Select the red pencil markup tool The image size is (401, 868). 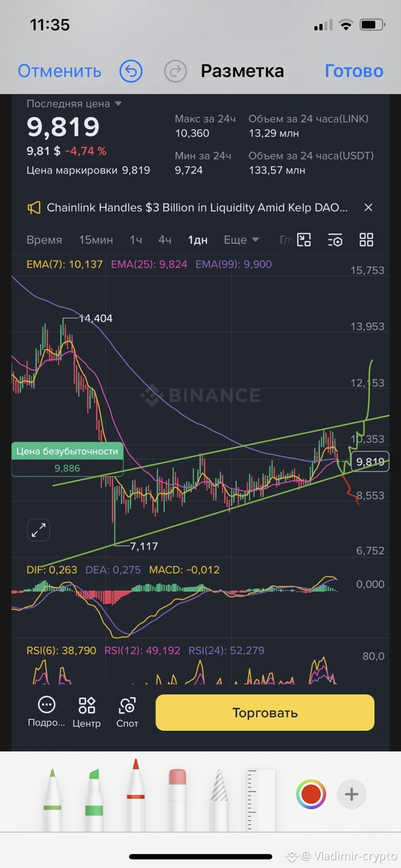tap(136, 795)
